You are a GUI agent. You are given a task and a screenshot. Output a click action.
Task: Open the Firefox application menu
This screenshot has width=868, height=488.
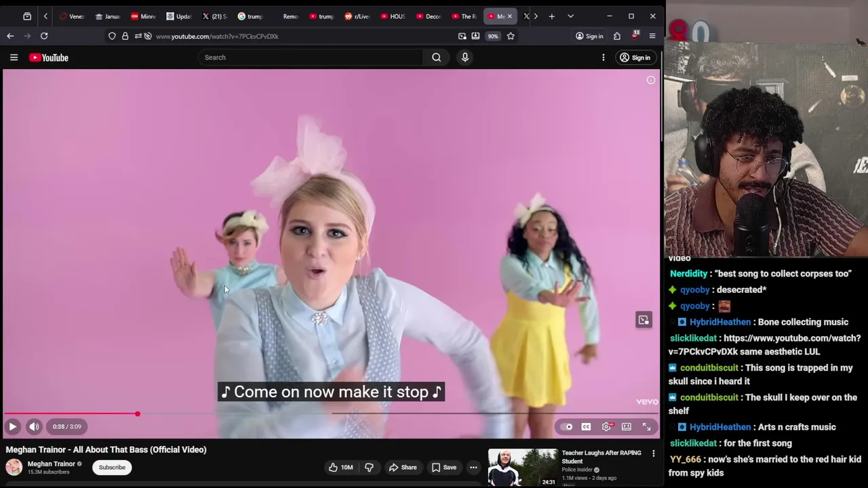click(652, 36)
